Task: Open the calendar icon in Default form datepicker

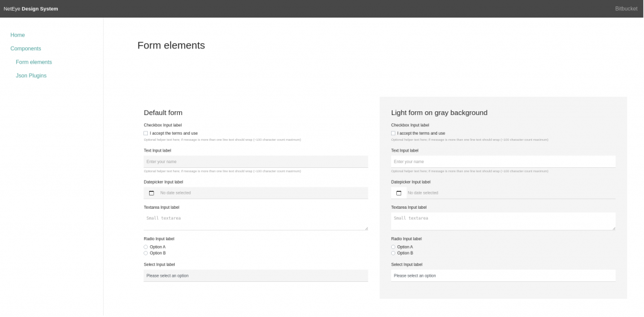Action: [152, 193]
